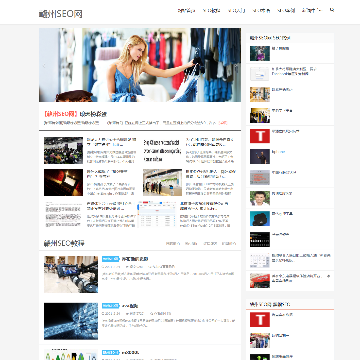Select first tab beside SEO tutorial section heading
This screenshot has width=360, height=360.
click(x=173, y=243)
